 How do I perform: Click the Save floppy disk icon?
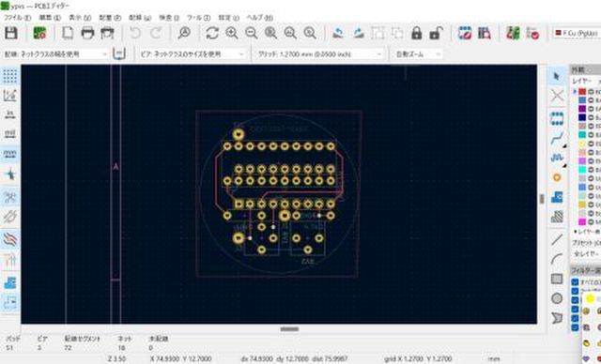coord(11,33)
